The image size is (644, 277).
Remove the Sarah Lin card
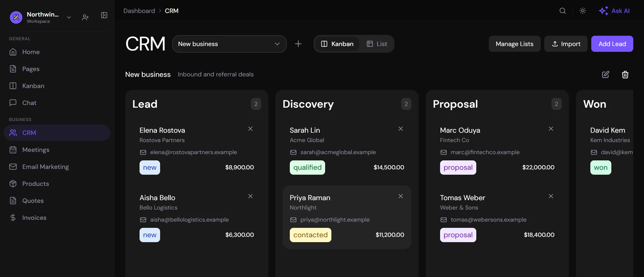pos(401,129)
